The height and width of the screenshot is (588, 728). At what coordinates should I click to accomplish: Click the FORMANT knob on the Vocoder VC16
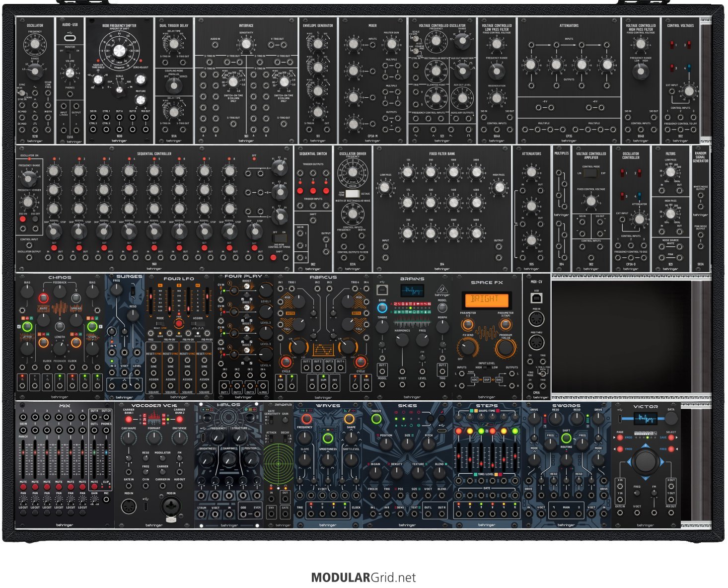154,438
